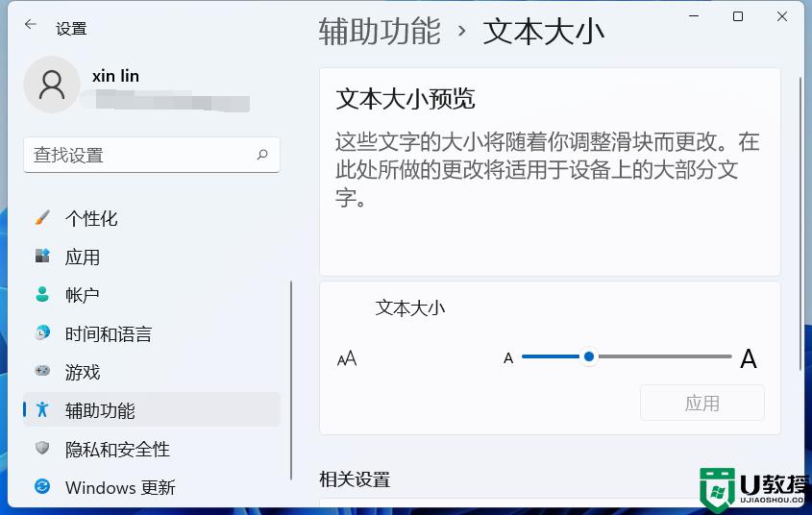Select the 游戏 controller icon in the sidebar
812x515 pixels.
pyautogui.click(x=42, y=371)
